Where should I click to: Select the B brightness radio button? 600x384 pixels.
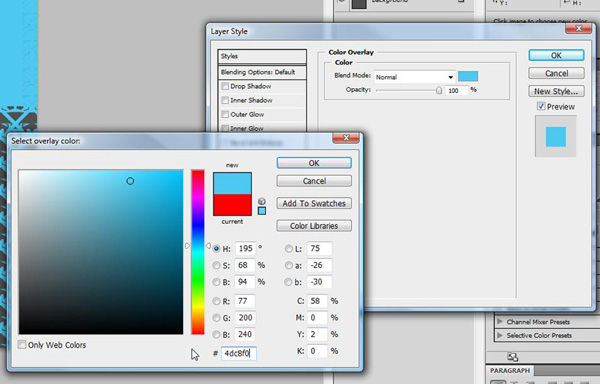point(217,282)
